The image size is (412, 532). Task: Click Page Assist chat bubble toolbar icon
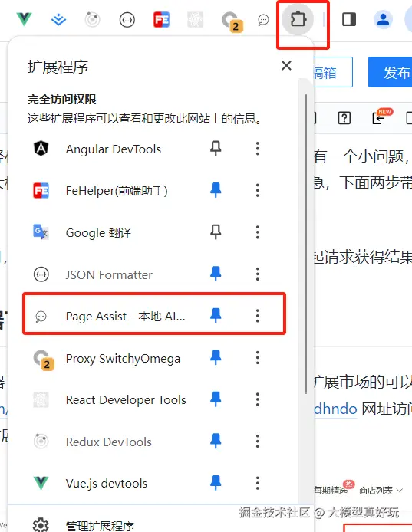(x=263, y=20)
